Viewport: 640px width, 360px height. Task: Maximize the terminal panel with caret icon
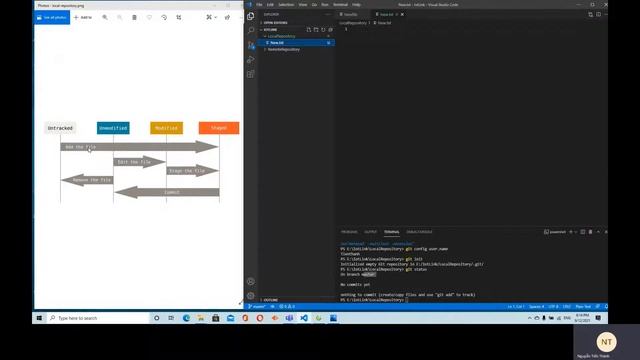coord(598,232)
